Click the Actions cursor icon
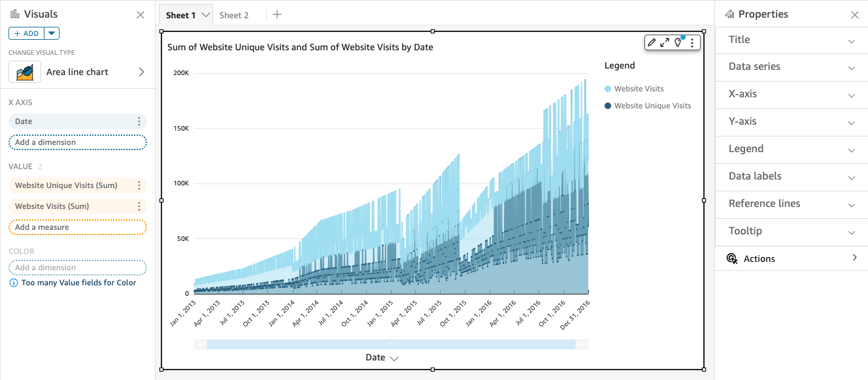The height and width of the screenshot is (380, 868). click(x=732, y=259)
